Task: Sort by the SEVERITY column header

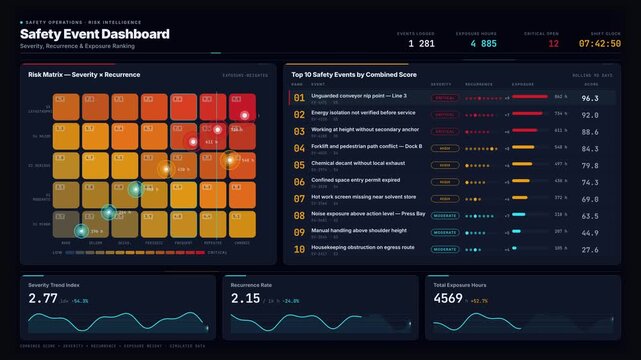Action: (441, 84)
